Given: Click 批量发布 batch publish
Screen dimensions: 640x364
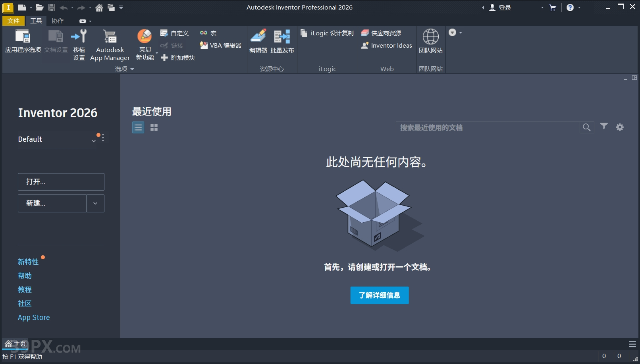Looking at the screenshot, I should point(282,41).
